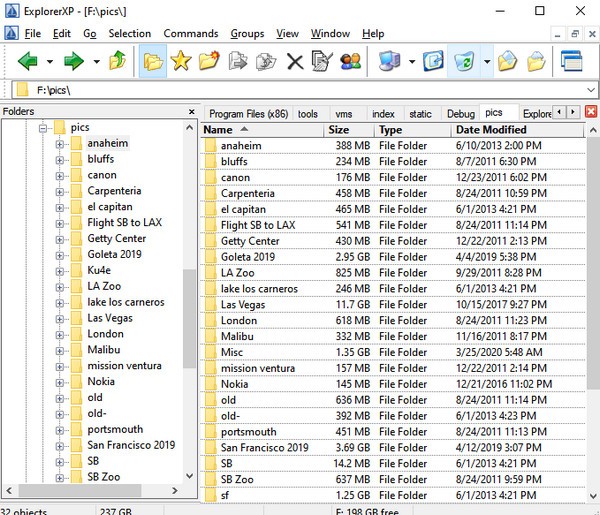Open the Back button history dropdown arrow
This screenshot has height=515, width=600.
pos(49,62)
